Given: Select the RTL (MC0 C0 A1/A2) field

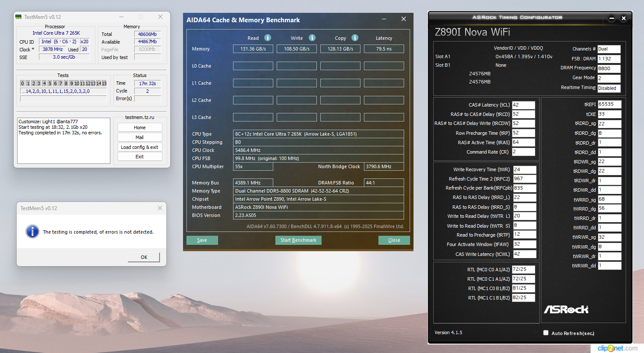Looking at the screenshot, I should click(x=524, y=270).
